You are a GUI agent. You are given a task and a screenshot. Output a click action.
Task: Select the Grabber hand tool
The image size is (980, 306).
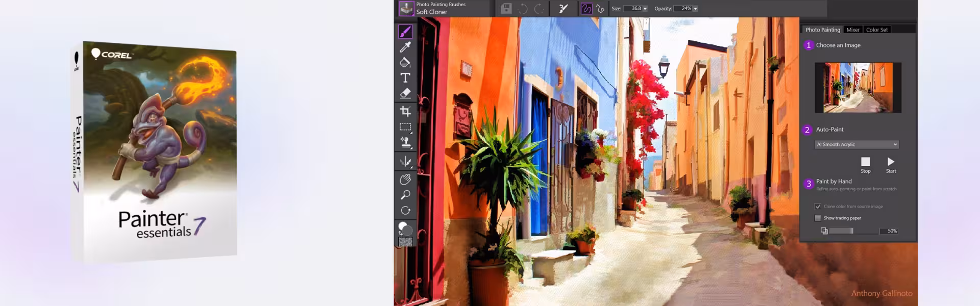(405, 180)
